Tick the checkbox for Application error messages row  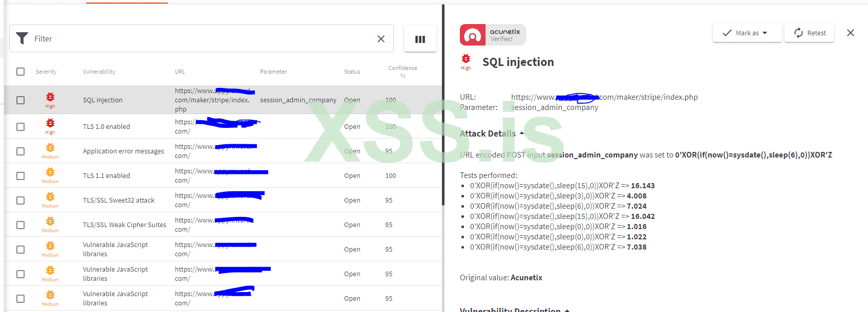tap(20, 151)
